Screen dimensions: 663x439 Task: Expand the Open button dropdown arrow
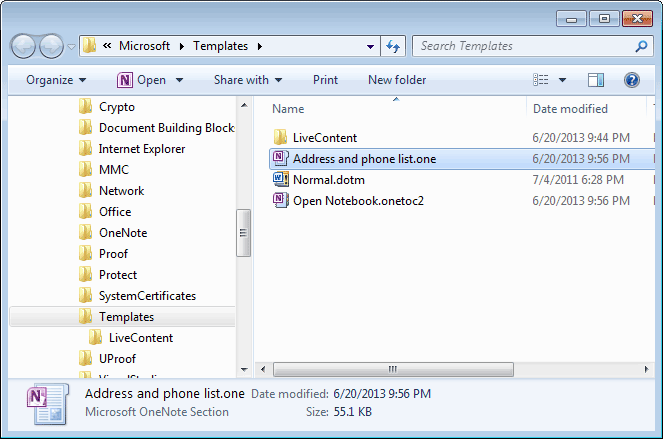point(179,80)
